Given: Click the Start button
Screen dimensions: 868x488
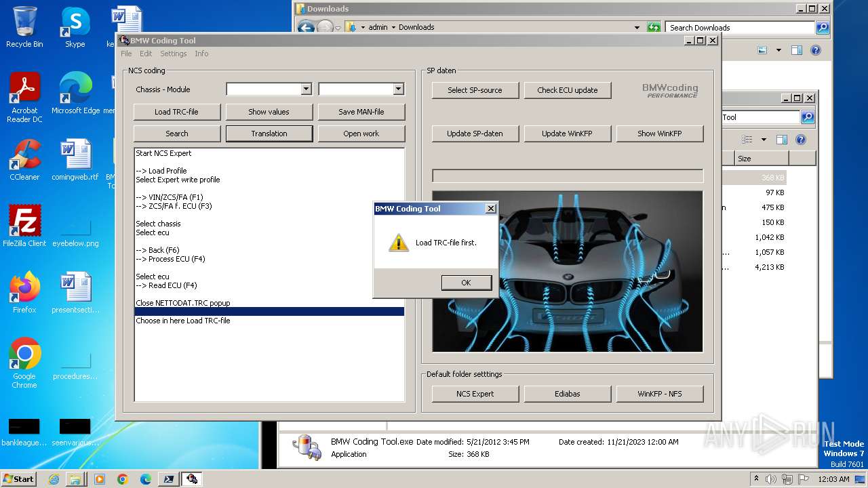Looking at the screenshot, I should (x=18, y=479).
